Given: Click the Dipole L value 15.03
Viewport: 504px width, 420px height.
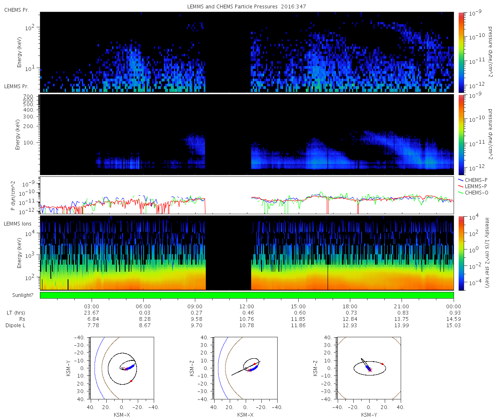Looking at the screenshot, I should click(454, 325).
